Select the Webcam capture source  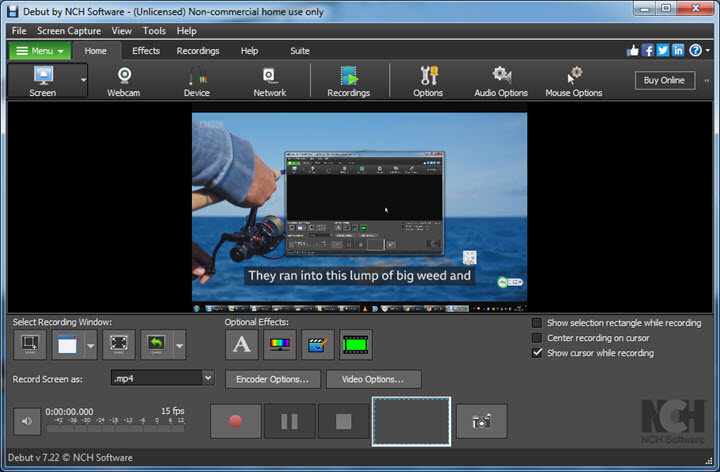coord(125,80)
